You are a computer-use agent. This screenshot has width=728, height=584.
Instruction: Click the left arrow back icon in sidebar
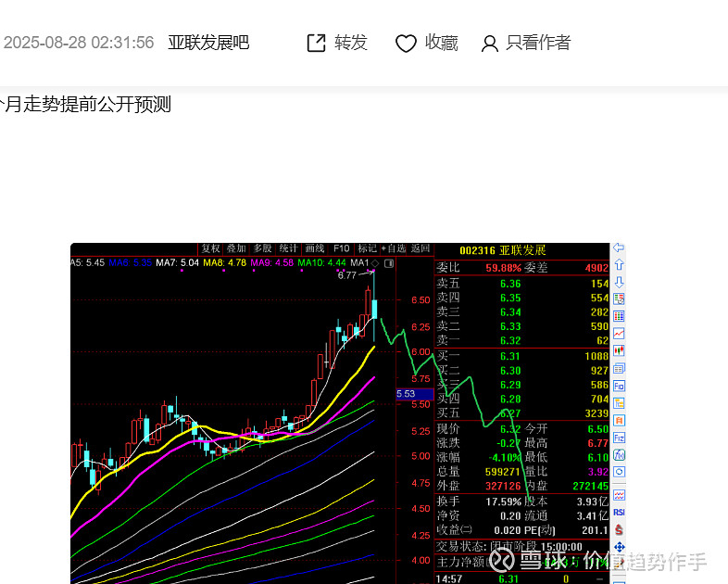click(x=619, y=248)
